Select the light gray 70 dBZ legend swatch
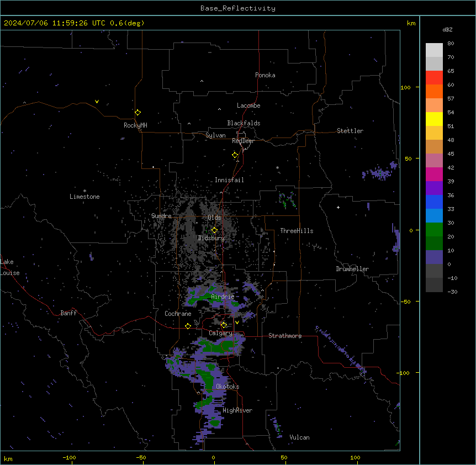Image resolution: width=476 pixels, height=465 pixels. pos(434,50)
